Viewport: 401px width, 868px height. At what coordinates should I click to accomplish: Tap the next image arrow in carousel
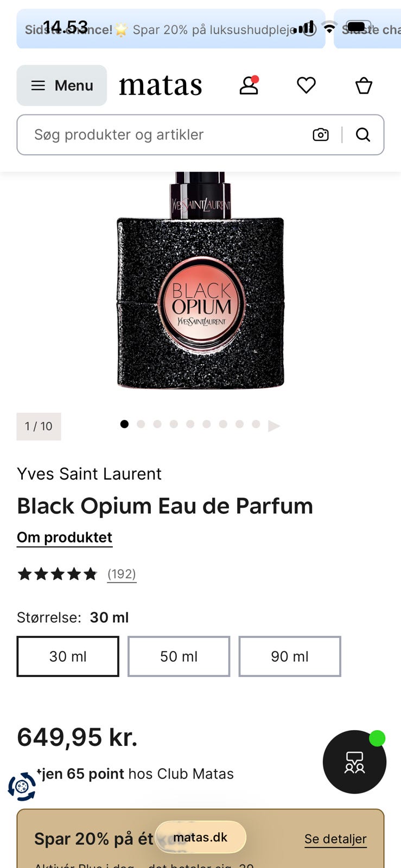click(x=274, y=425)
